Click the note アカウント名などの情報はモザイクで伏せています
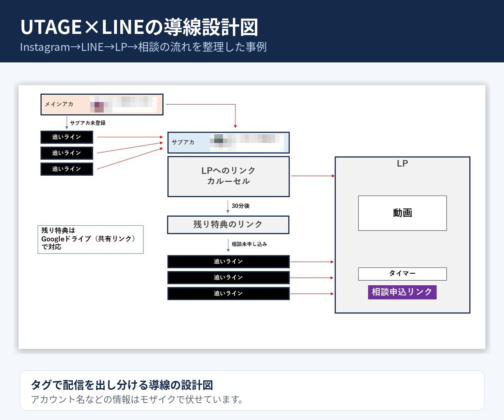 click(x=137, y=399)
